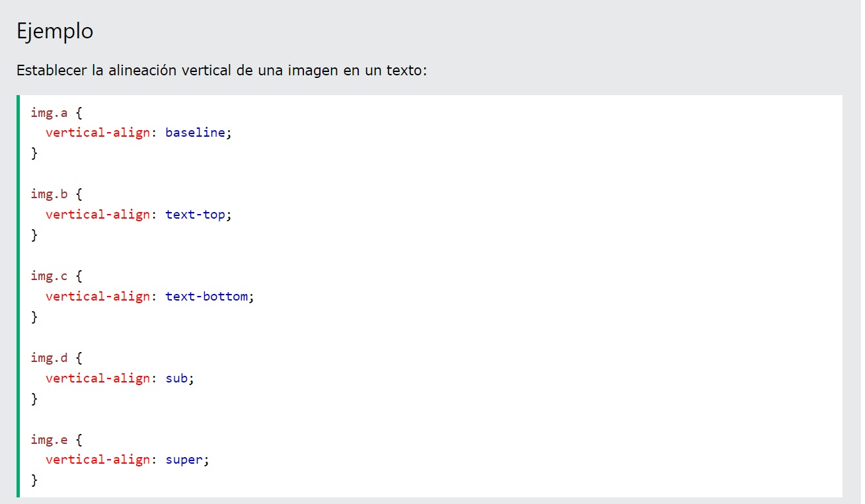Click vertical-align property in img.c rule
The image size is (865, 504).
(x=98, y=297)
